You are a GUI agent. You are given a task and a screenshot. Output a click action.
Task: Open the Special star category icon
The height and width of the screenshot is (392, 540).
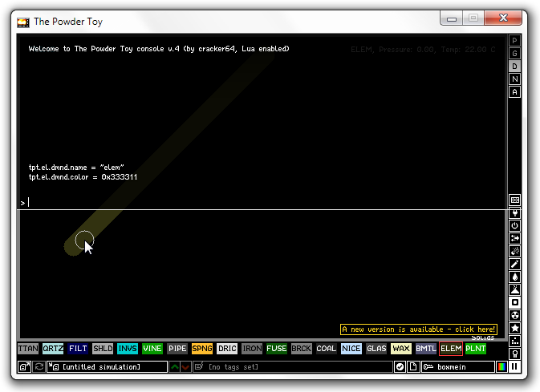[x=515, y=329]
